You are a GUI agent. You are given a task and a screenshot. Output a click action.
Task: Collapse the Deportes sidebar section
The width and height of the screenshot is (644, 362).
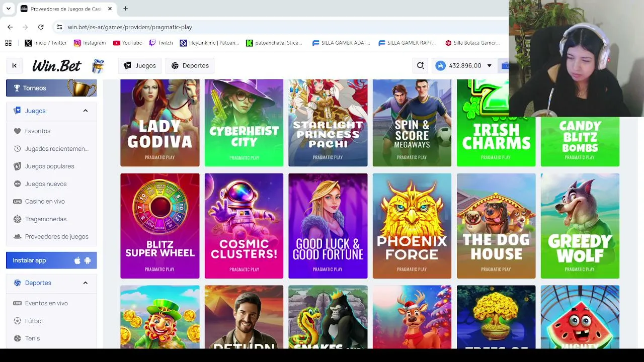(86, 283)
